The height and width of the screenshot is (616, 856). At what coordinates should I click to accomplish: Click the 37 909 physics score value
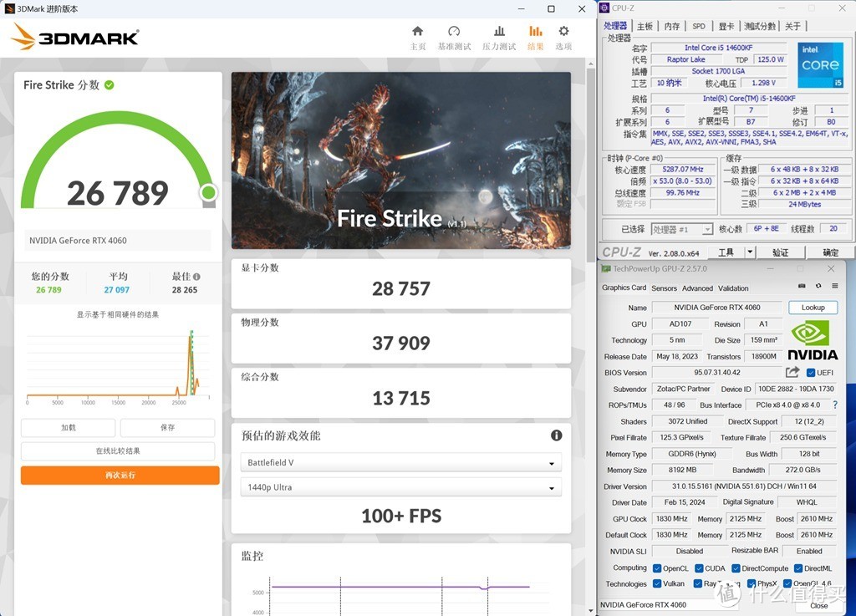click(401, 344)
